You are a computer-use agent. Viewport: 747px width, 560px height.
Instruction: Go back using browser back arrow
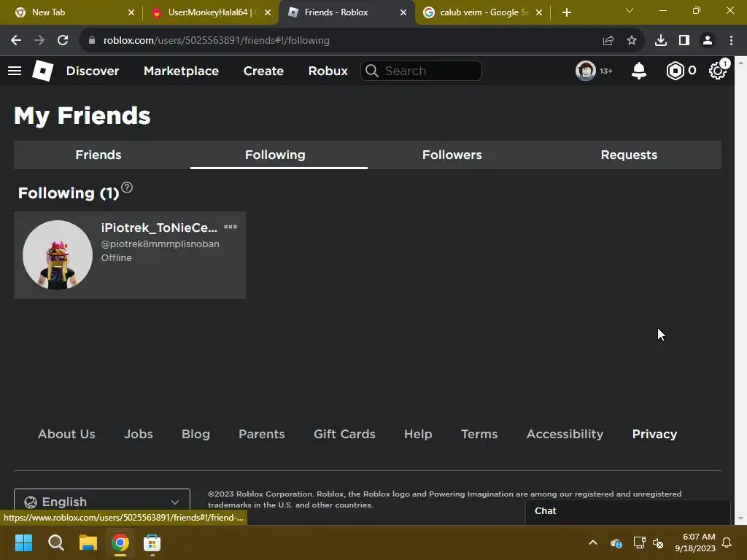16,41
